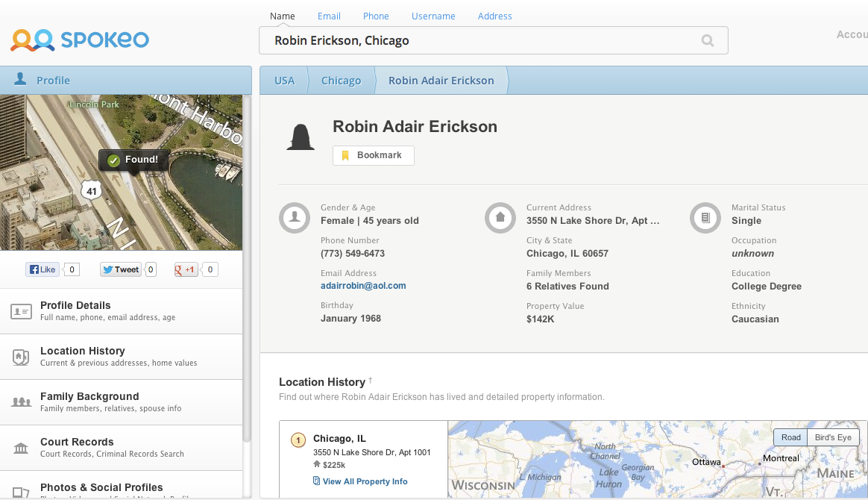Click the search magnifier icon

click(707, 41)
